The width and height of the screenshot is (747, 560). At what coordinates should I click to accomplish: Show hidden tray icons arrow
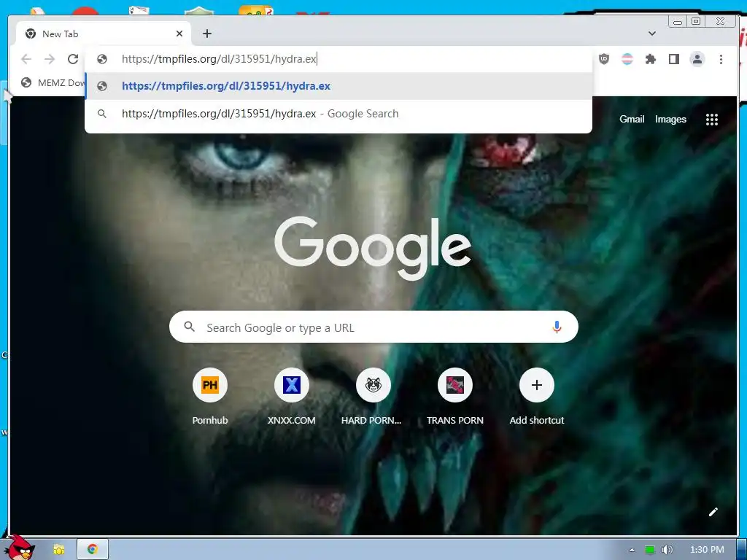pos(632,550)
